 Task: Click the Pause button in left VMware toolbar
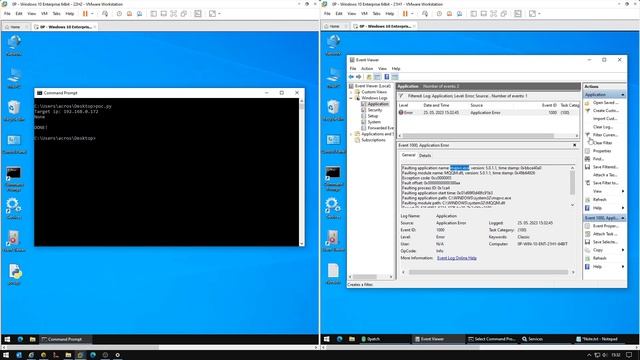click(85, 13)
